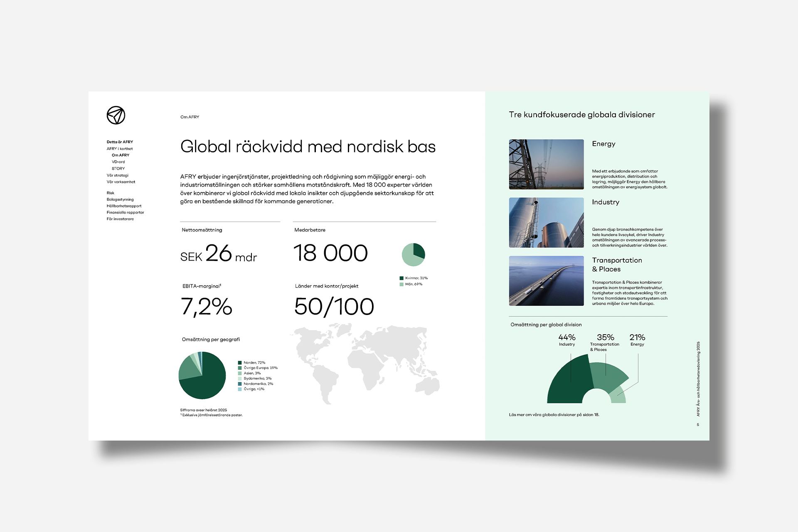The image size is (798, 532).
Task: Select the 'Länder med kontor/projekt' label
Action: 327,286
